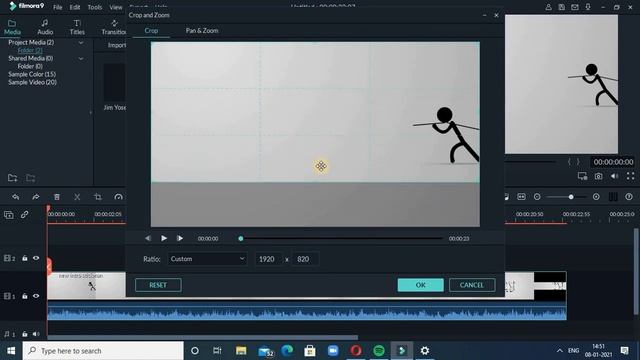Open the File menu
The width and height of the screenshot is (640, 360).
click(x=58, y=7)
